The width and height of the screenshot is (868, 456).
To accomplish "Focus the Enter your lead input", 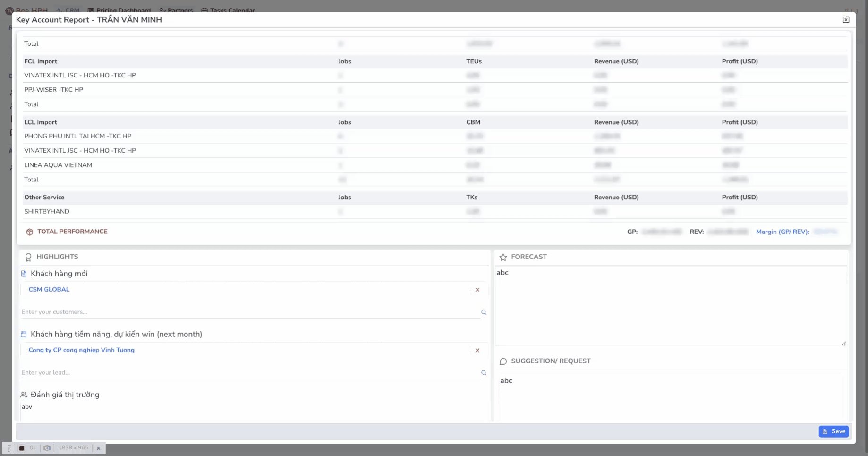I will (246, 372).
